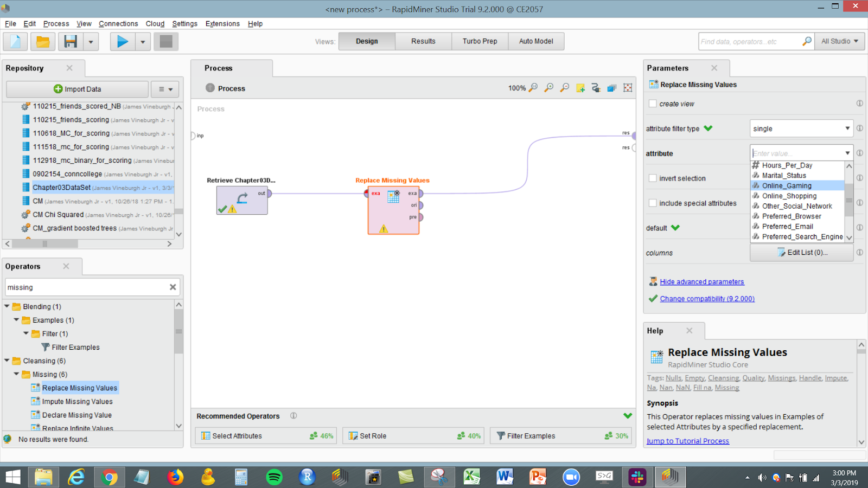Collapse the Recommended Operators panel with green chevron
This screenshot has width=868, height=488.
pos(628,416)
